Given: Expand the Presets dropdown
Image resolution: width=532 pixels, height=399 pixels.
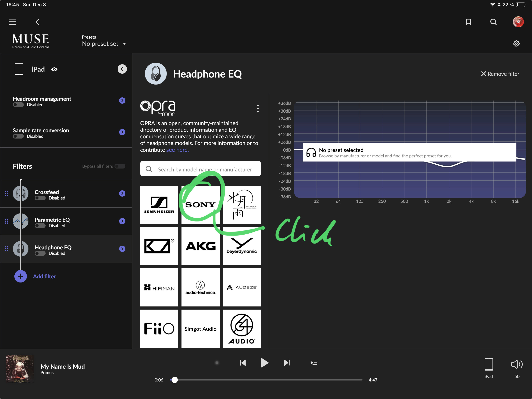Looking at the screenshot, I should 104,44.
